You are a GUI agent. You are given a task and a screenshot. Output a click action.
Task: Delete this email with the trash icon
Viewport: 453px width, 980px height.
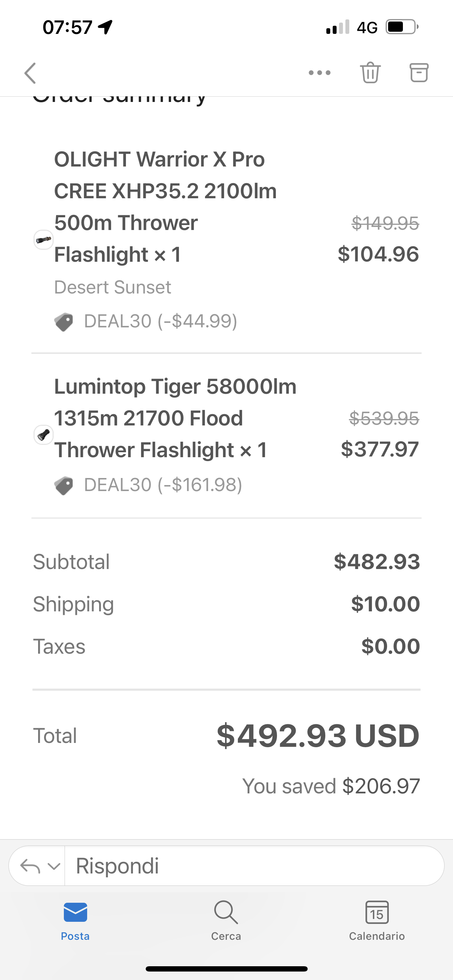tap(370, 72)
